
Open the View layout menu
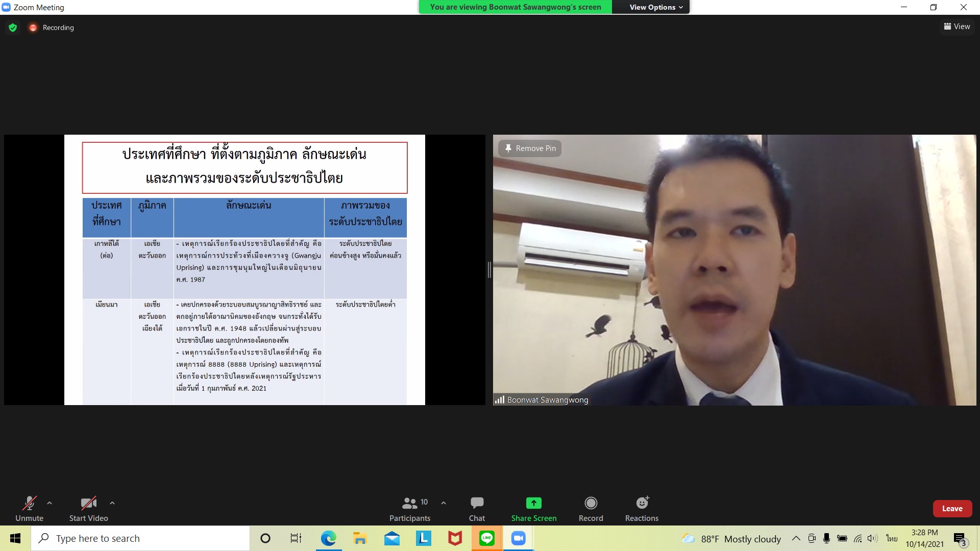tap(957, 27)
